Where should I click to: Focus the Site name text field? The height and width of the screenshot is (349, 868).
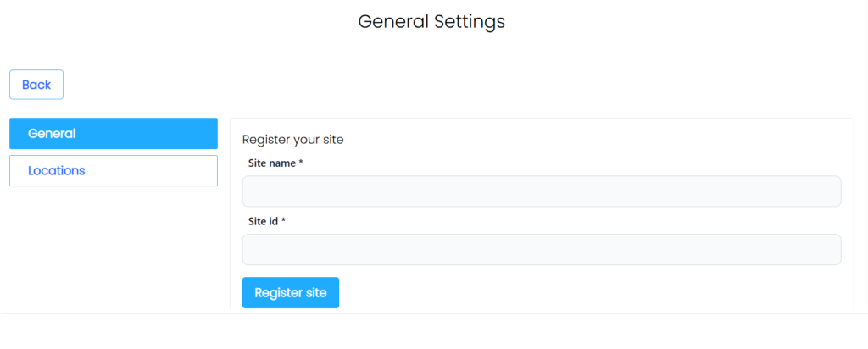542,191
